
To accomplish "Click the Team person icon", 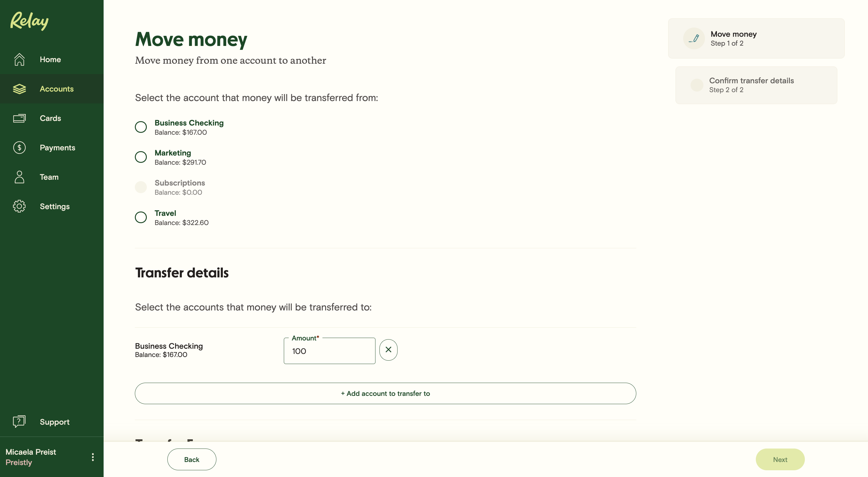I will tap(19, 177).
